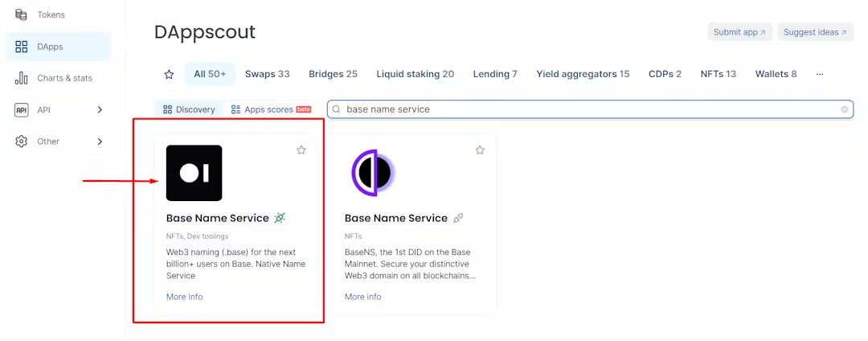868x341 pixels.
Task: Filter by Liquid staking 20 category
Action: point(416,74)
